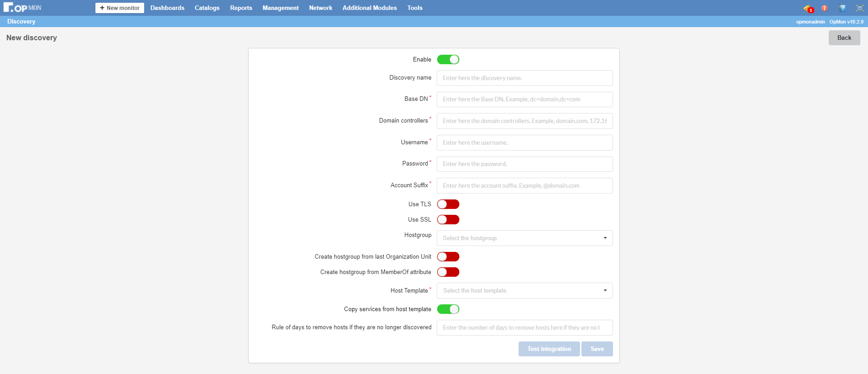Open the notification bell alerts
Viewport: 868px width, 374px height.
click(808, 8)
